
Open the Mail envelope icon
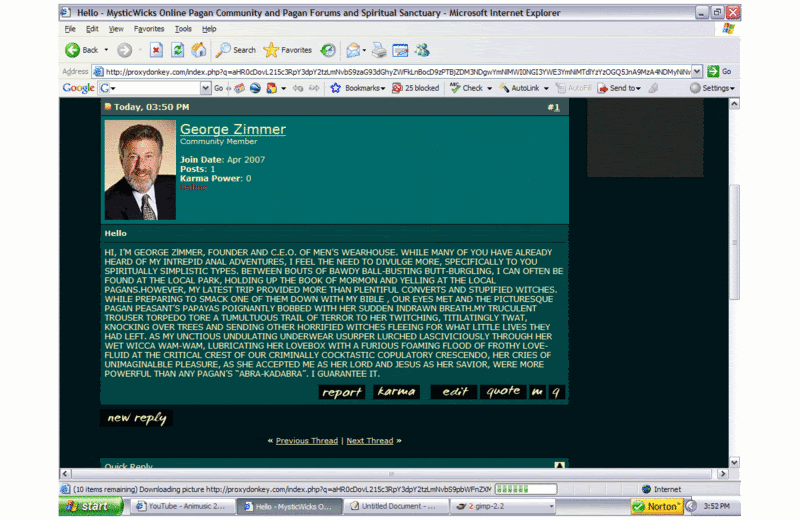coord(353,50)
